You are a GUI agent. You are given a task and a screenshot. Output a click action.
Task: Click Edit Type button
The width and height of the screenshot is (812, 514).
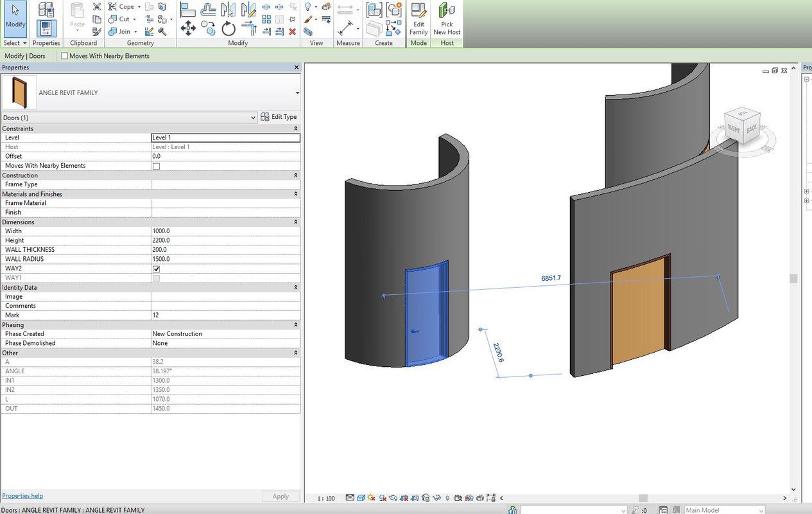point(279,117)
